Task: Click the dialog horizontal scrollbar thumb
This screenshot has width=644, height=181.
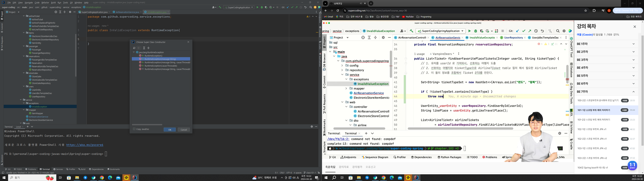Action: coord(147,125)
